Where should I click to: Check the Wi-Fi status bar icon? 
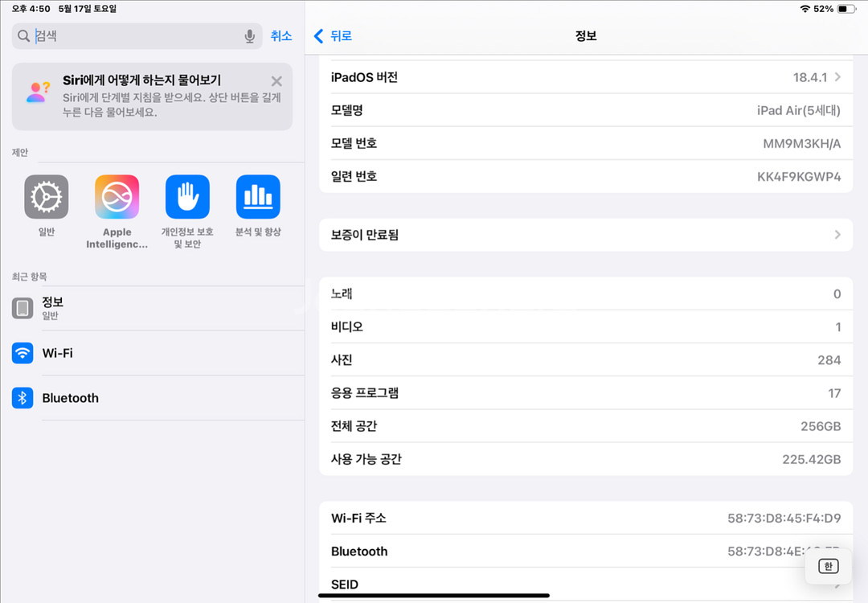(x=805, y=9)
